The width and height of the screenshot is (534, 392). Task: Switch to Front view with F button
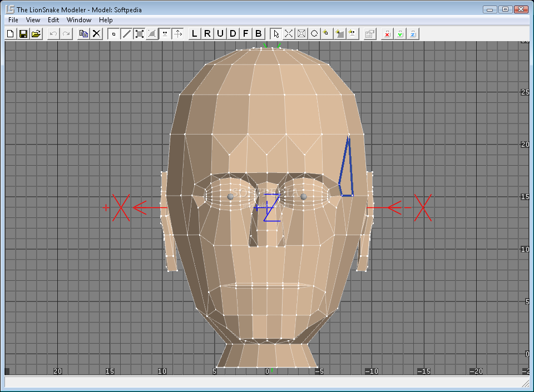(246, 34)
